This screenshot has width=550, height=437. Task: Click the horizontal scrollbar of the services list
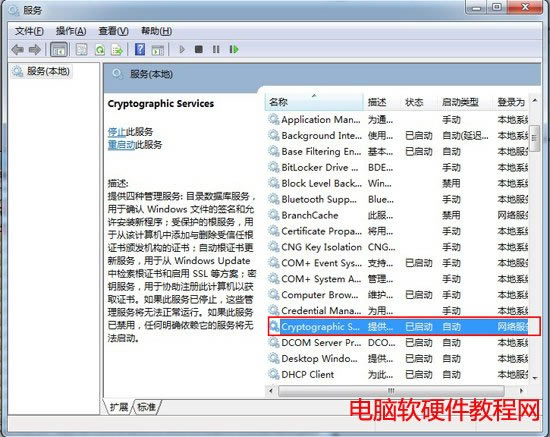coord(391,391)
